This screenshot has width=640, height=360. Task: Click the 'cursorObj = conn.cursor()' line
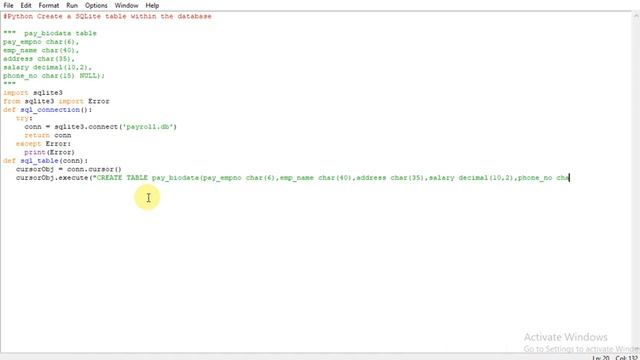pos(69,169)
